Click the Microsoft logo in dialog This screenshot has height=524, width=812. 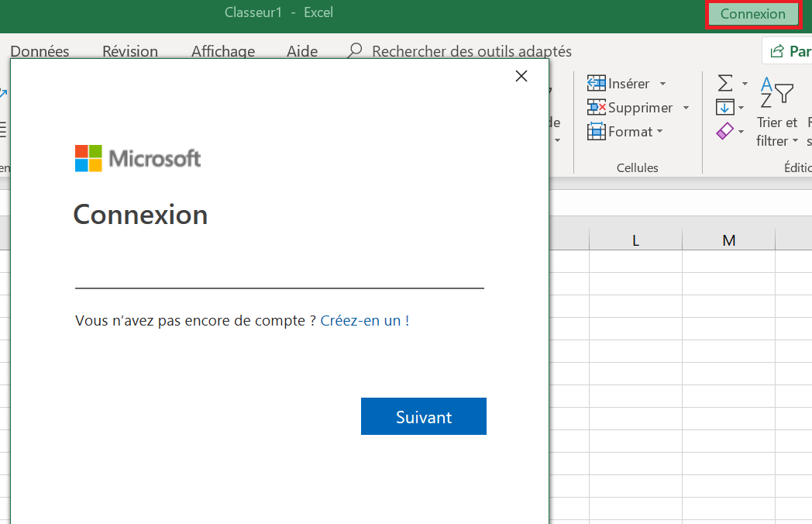(x=138, y=158)
